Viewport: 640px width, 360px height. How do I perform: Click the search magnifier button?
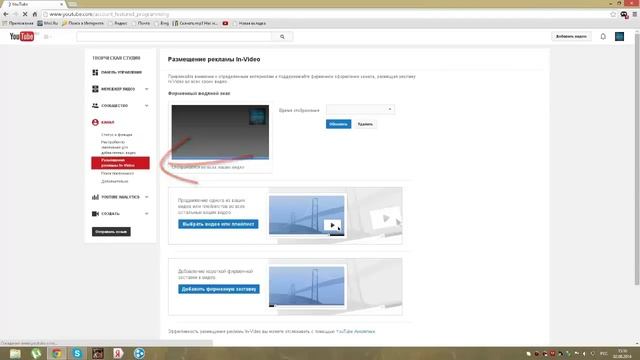(x=282, y=37)
